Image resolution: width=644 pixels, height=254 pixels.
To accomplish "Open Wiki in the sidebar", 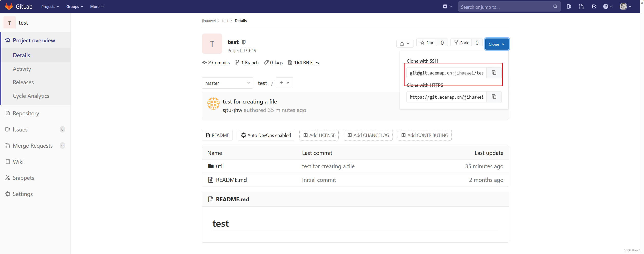I will point(18,162).
